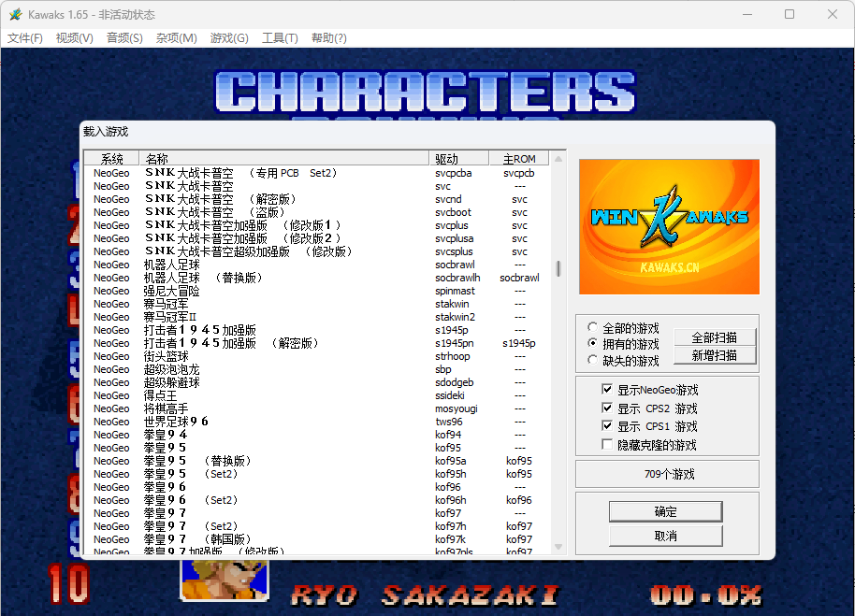Viewport: 855px width, 616px height.
Task: Select 得点王 game row
Action: (316, 395)
